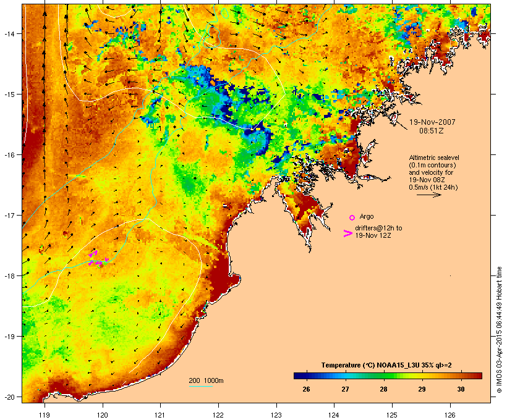The width and height of the screenshot is (507, 420).
Task: Click the latitude axis label '-20'
Action: pos(9,397)
